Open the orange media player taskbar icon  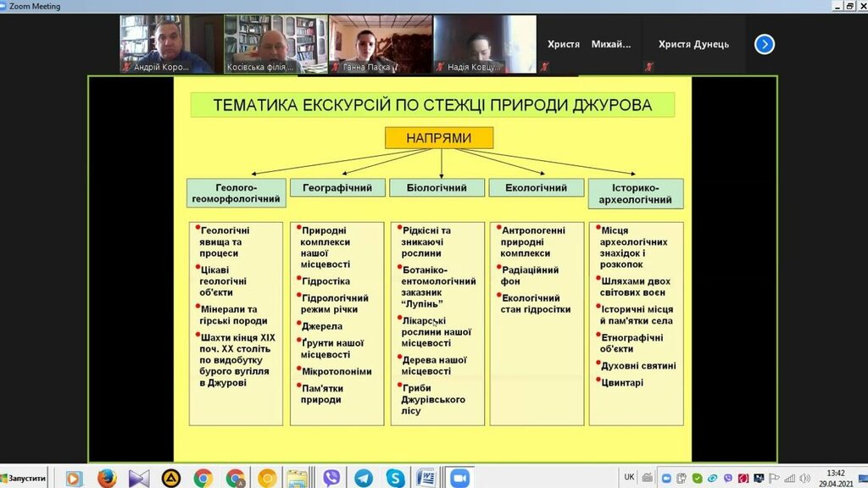tap(75, 478)
